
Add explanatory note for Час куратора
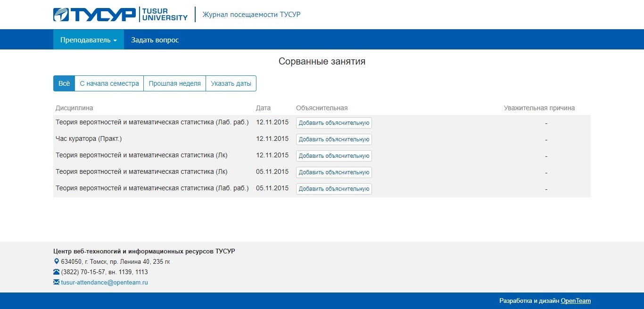click(334, 139)
